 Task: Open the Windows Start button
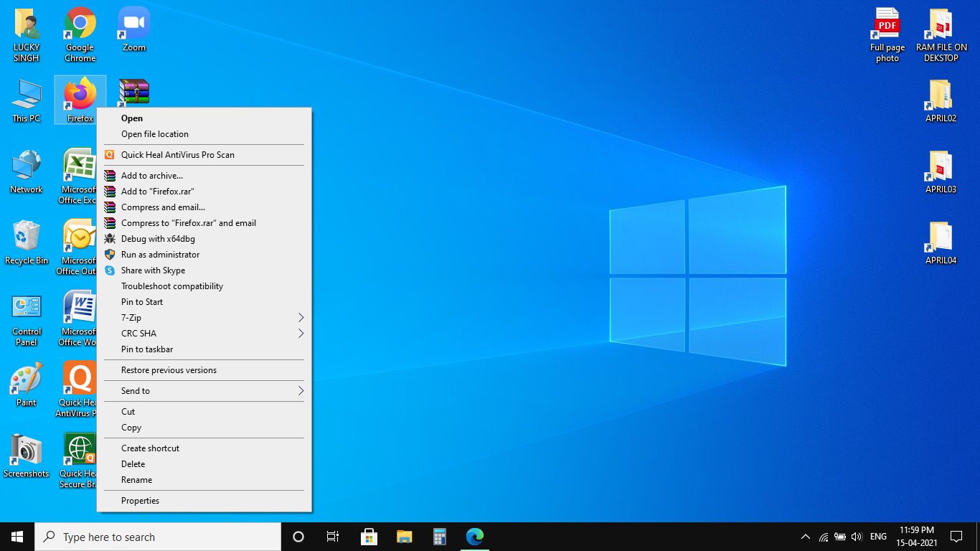[x=17, y=537]
